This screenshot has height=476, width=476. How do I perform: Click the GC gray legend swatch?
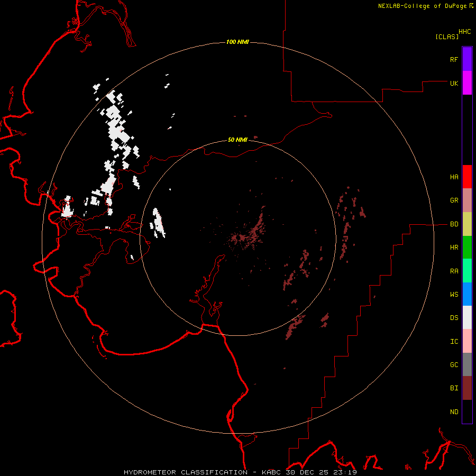467,364
